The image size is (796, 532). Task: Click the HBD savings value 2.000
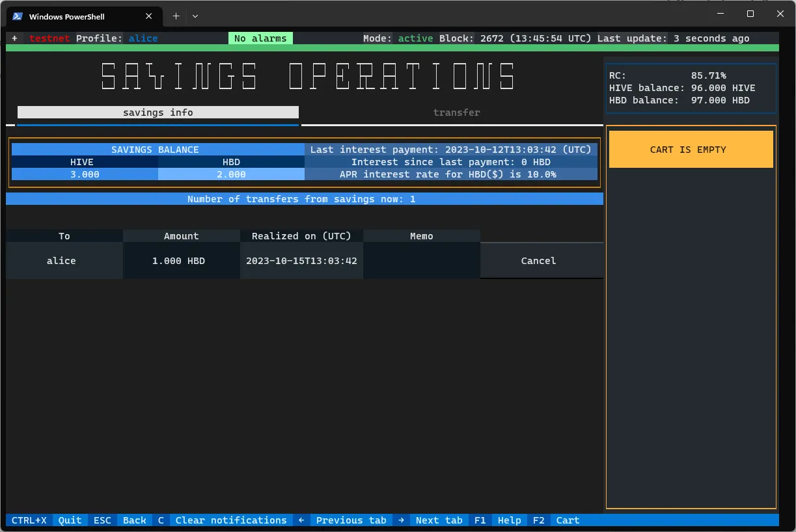click(231, 174)
